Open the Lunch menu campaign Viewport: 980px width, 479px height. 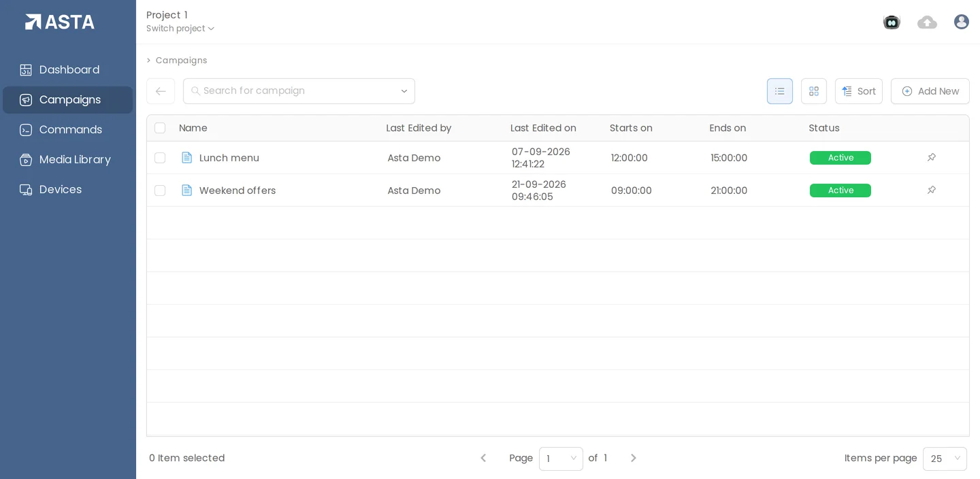(229, 158)
